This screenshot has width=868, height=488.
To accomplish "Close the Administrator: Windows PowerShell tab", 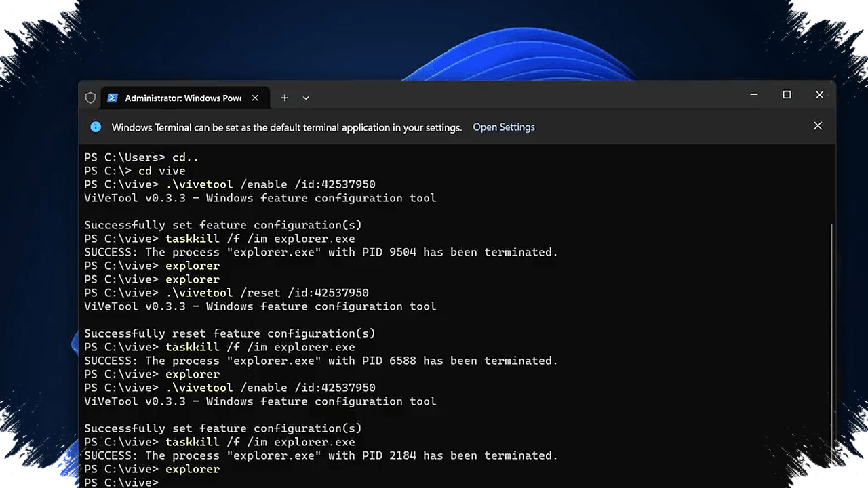I will pyautogui.click(x=255, y=98).
